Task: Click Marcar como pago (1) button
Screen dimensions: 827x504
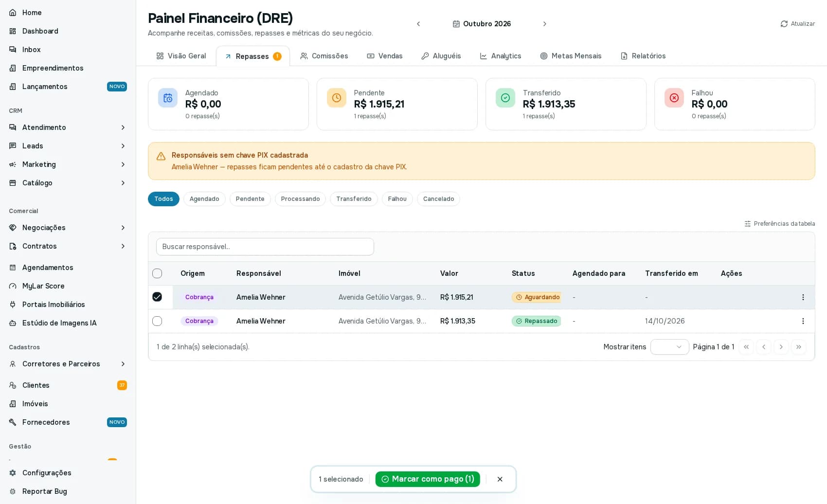Action: tap(428, 479)
